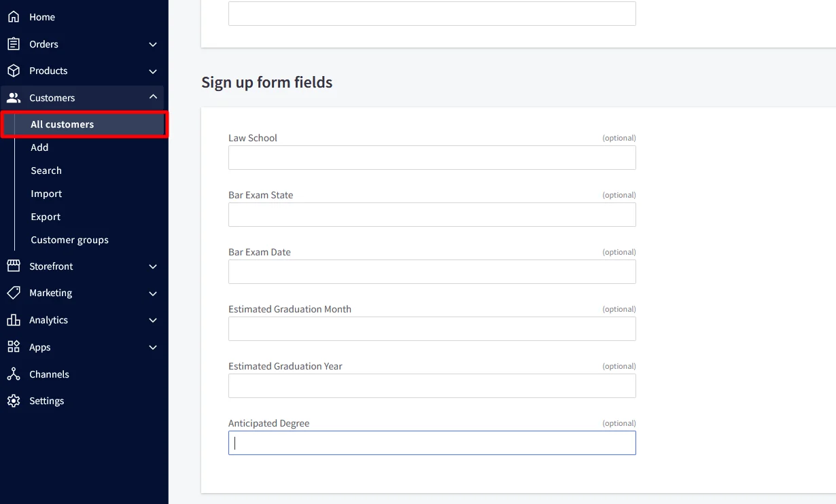The image size is (836, 504).
Task: Click inside the Law School field
Action: (x=432, y=158)
